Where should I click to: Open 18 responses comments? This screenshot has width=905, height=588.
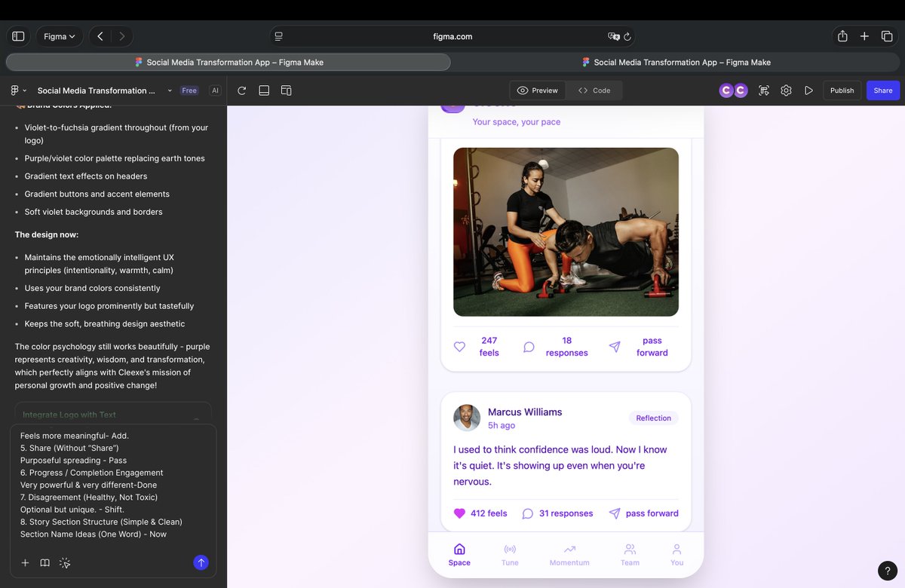point(556,347)
